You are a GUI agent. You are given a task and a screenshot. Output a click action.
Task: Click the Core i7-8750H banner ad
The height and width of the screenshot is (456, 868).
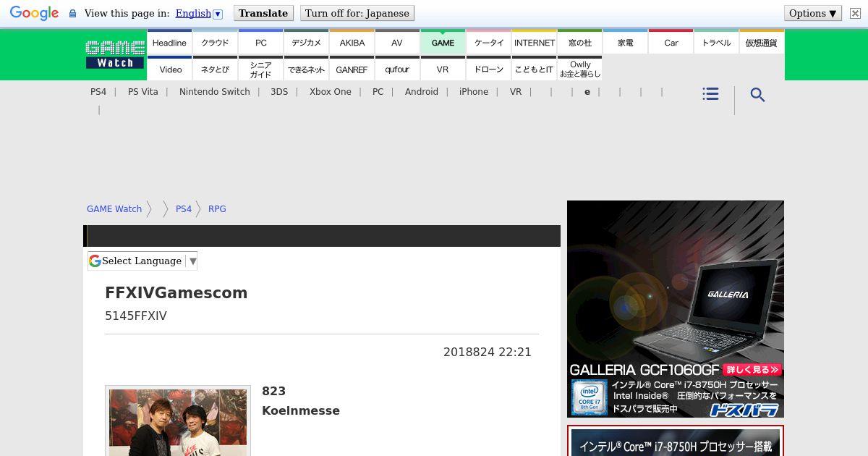point(676,442)
